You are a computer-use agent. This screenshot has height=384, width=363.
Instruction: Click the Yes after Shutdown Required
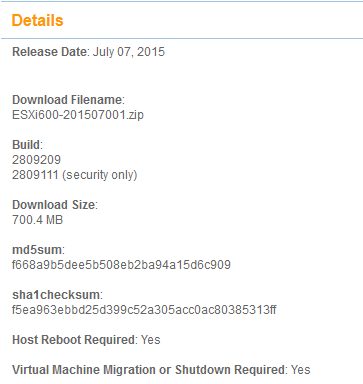(x=301, y=370)
